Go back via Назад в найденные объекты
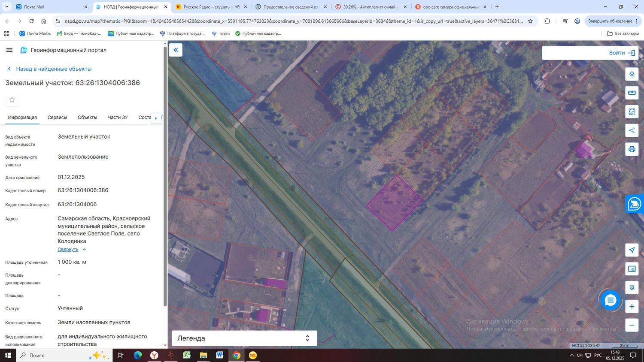Screen dimensions: 644x362 click(49, 69)
